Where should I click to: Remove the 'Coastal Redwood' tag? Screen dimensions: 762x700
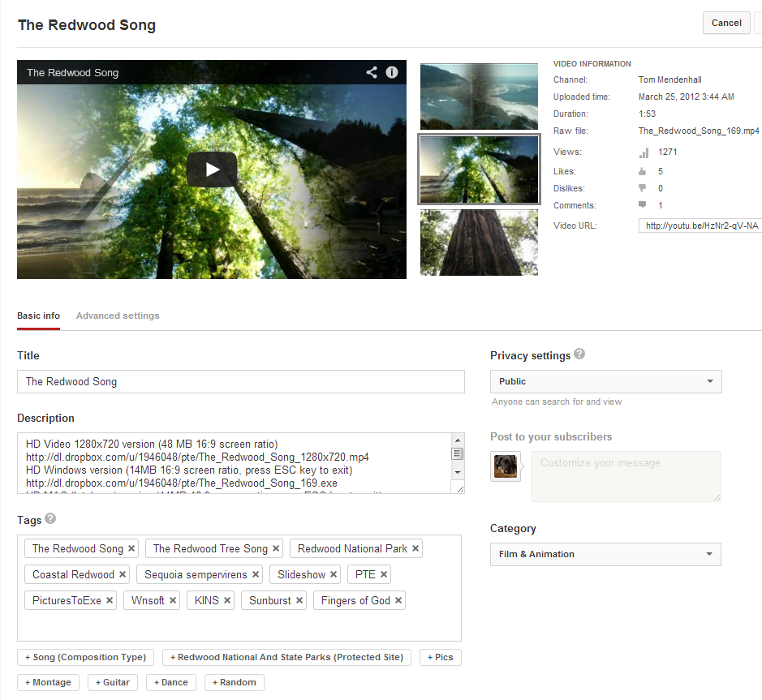[x=123, y=574]
